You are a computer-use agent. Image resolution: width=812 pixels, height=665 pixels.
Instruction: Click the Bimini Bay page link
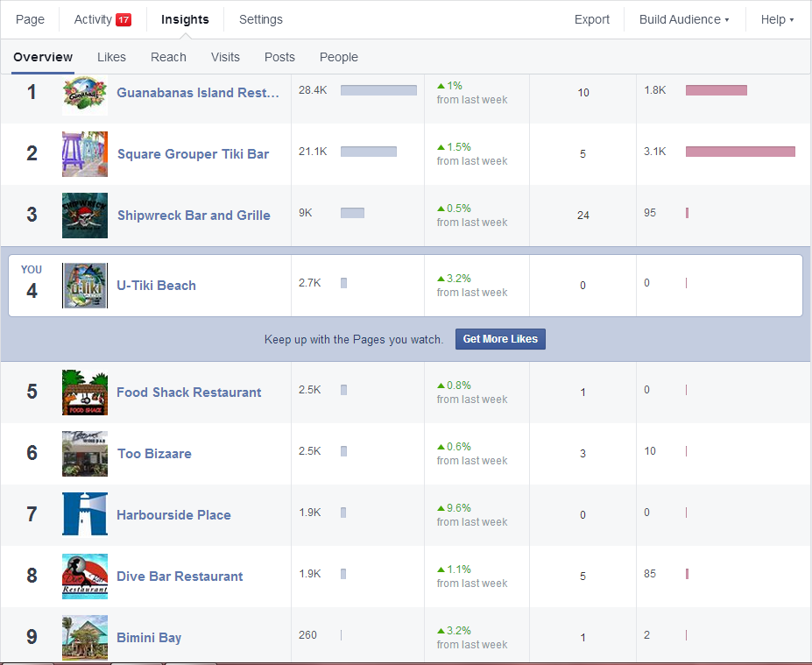coord(149,638)
